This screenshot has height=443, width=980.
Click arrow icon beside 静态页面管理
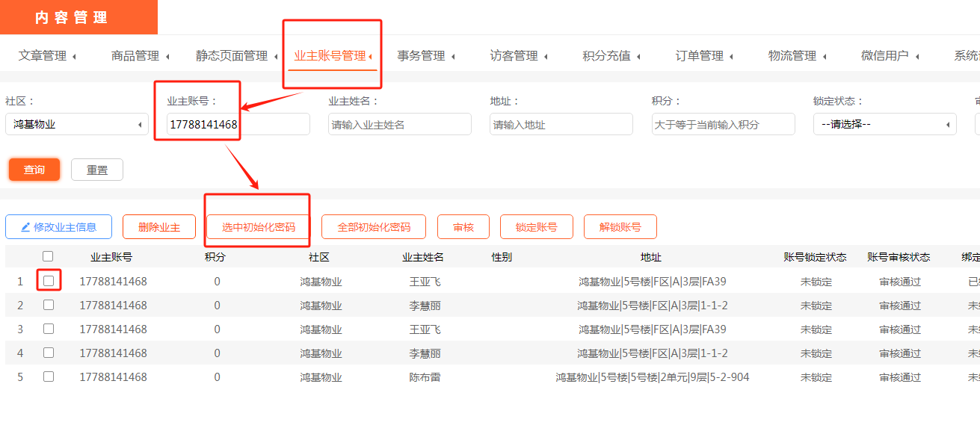[x=275, y=57]
